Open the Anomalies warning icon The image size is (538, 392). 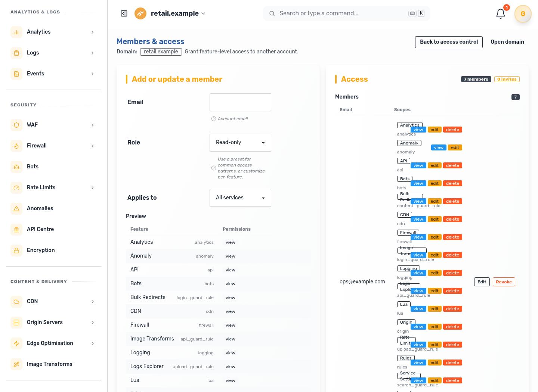16,208
